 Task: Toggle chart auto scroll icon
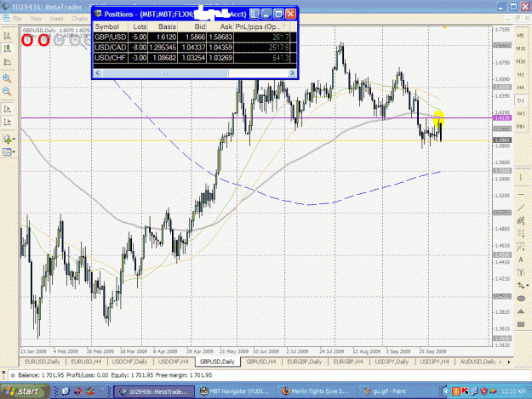(x=7, y=109)
